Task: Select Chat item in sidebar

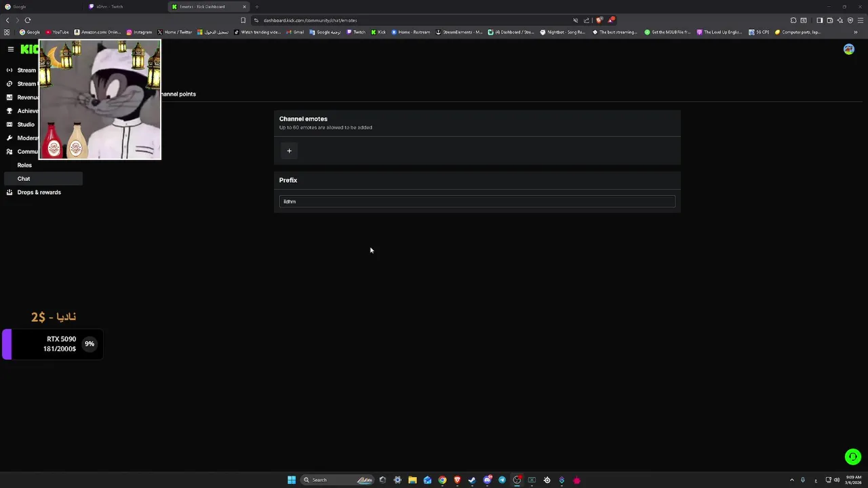Action: (x=43, y=179)
